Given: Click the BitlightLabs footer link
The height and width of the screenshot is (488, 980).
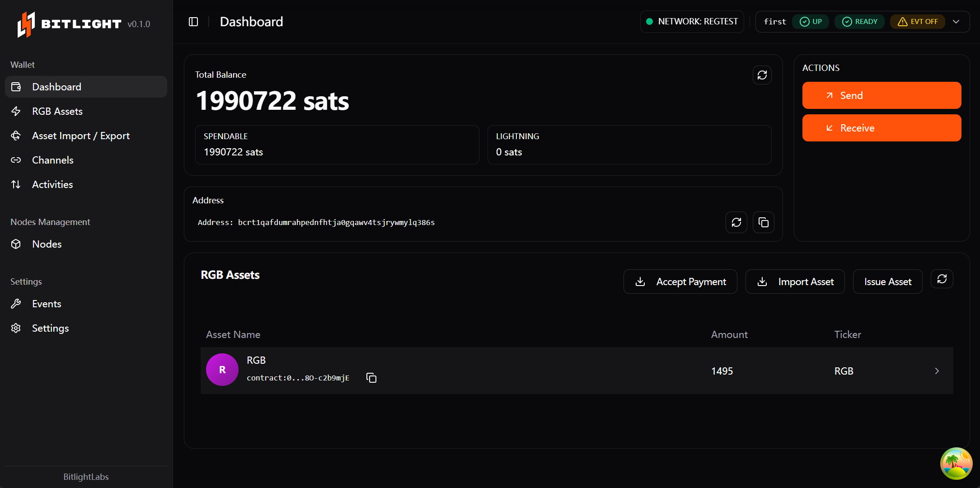Looking at the screenshot, I should click(x=86, y=477).
